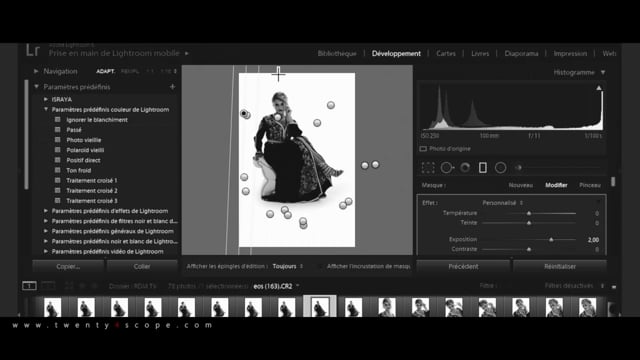Expand the ISRAYA presets folder
The image size is (640, 360).
click(x=46, y=99)
